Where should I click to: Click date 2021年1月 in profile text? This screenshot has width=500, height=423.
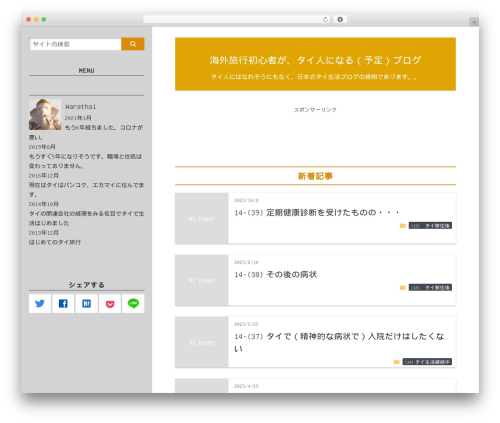coord(78,118)
